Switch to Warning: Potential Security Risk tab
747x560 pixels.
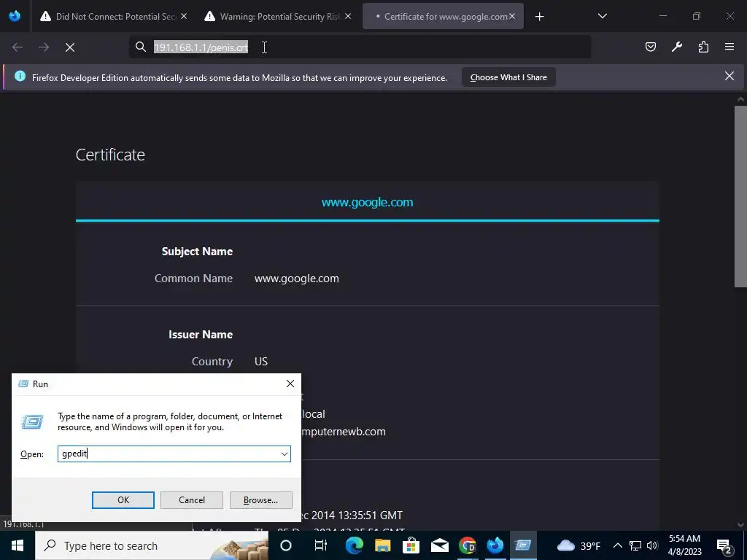pos(279,16)
